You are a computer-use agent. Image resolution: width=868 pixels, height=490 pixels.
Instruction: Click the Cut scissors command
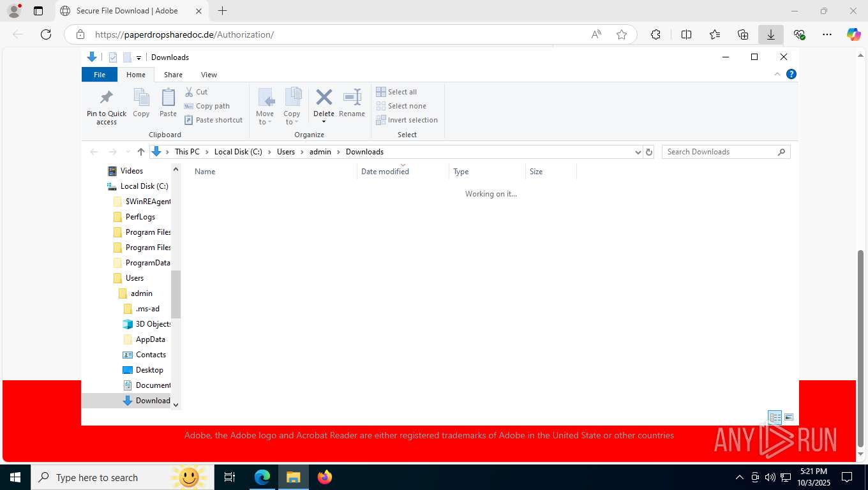197,92
